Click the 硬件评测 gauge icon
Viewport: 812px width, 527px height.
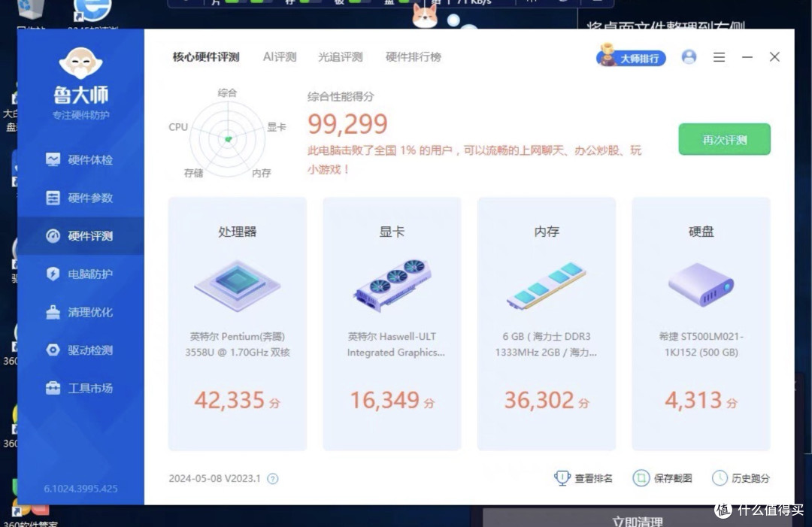coord(53,236)
